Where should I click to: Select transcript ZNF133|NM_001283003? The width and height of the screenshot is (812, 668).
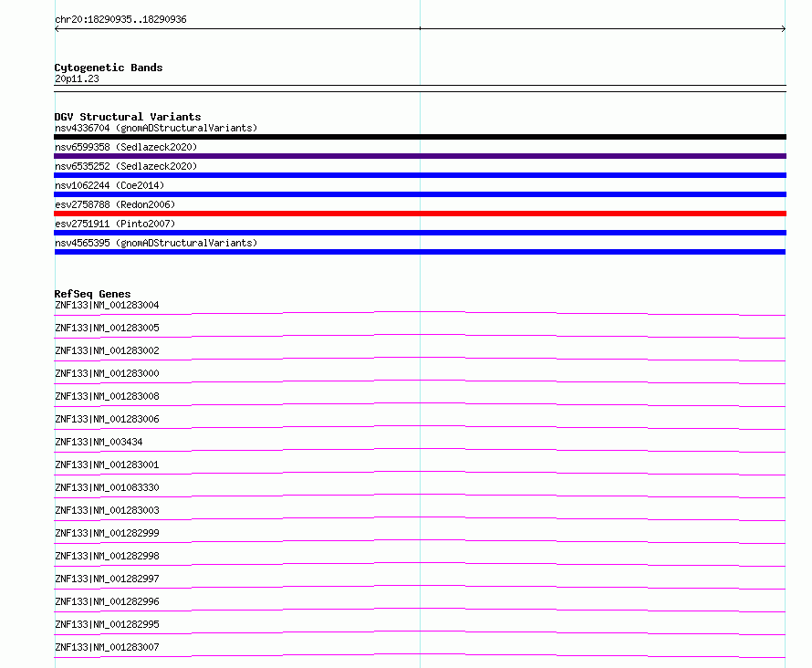(x=107, y=510)
